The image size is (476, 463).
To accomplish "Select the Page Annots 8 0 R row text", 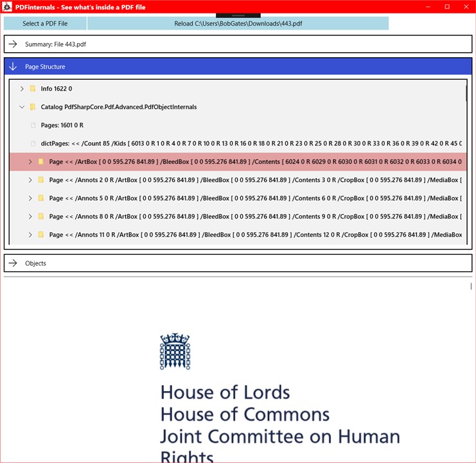I will coord(256,216).
